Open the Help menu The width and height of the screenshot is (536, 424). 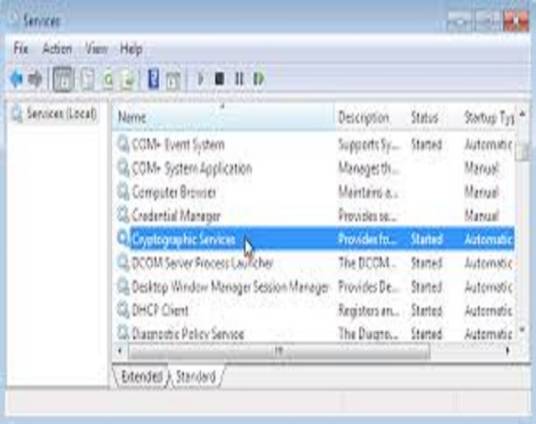coord(131,49)
